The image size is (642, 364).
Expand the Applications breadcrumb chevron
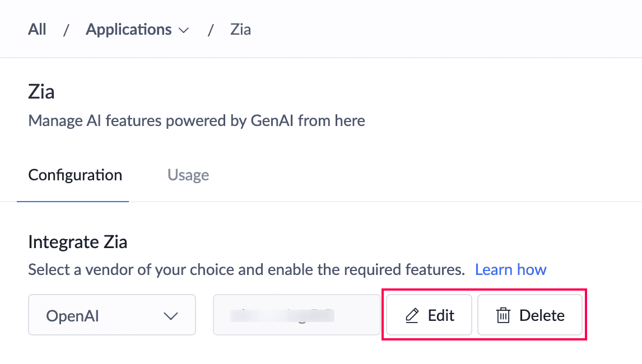pyautogui.click(x=184, y=30)
